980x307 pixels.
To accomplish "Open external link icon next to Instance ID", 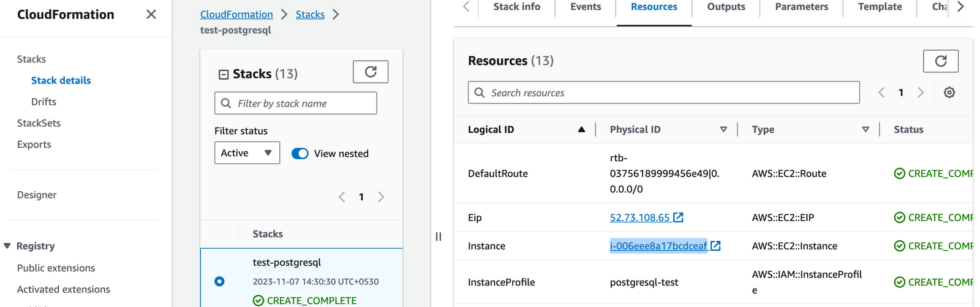I will pyautogui.click(x=715, y=246).
